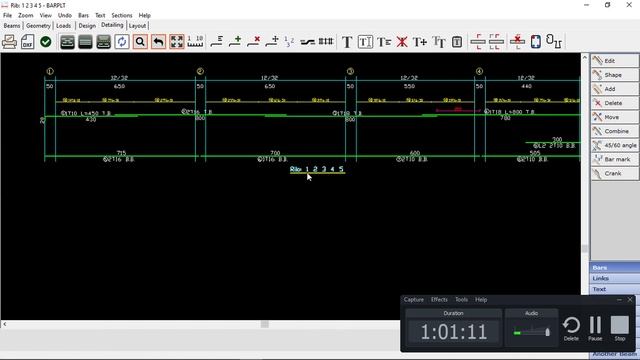Click the T in rounded box icon
The image size is (640, 360).
pyautogui.click(x=457, y=42)
